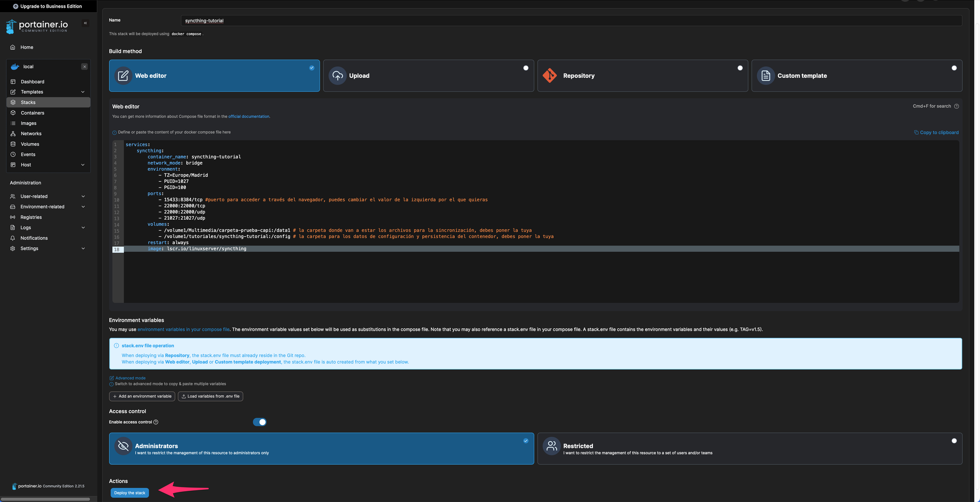
Task: Click the Cmd+F search help icon
Action: coord(956,106)
